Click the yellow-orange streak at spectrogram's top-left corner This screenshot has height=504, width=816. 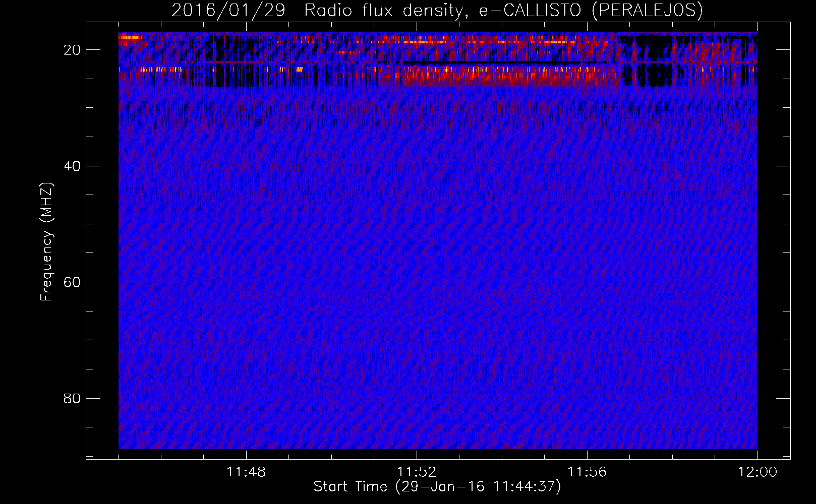coord(130,37)
